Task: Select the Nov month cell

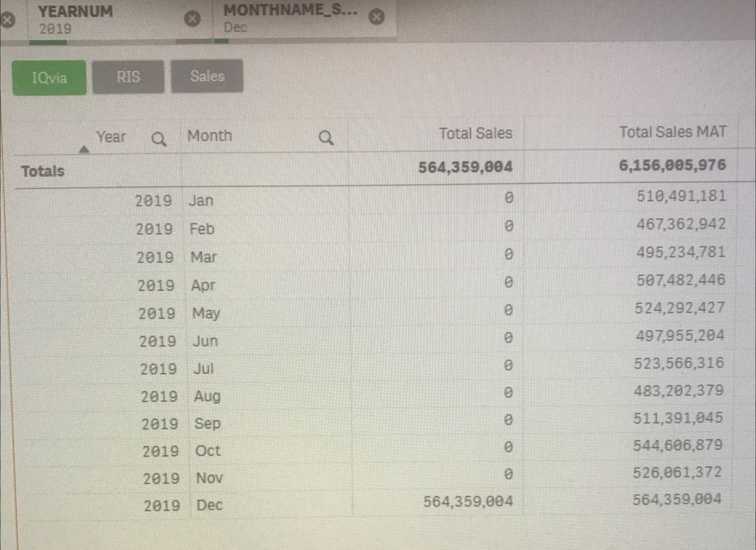Action: coord(210,478)
